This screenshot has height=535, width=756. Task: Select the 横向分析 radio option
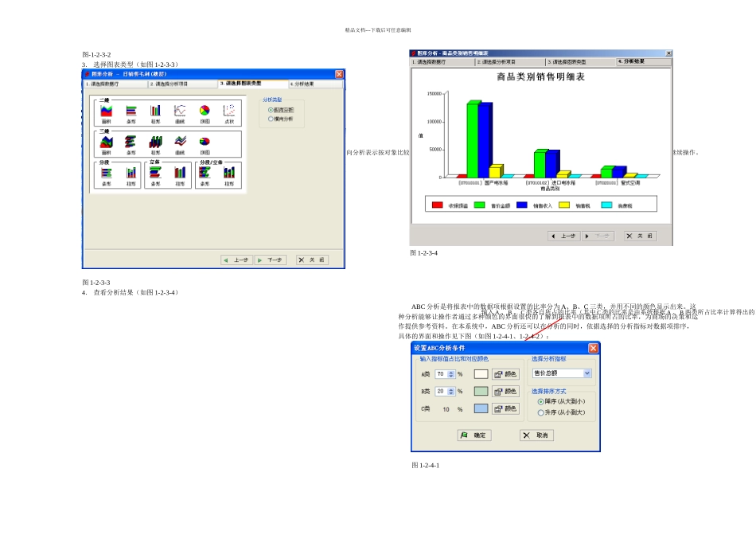271,119
